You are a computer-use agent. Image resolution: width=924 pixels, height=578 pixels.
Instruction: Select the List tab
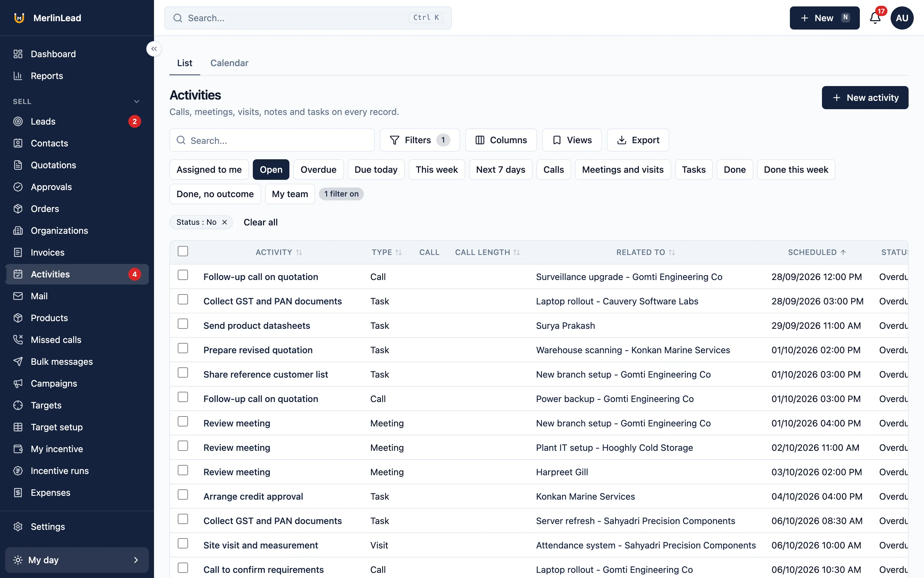click(185, 63)
